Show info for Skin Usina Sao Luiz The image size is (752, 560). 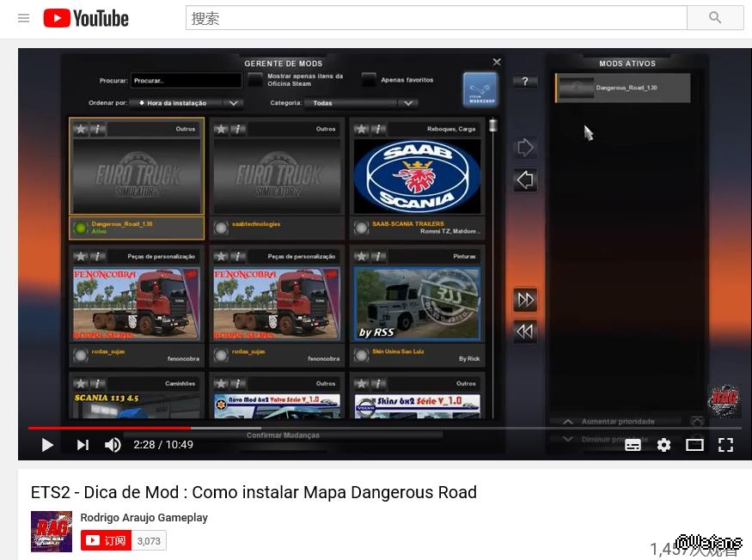[378, 257]
